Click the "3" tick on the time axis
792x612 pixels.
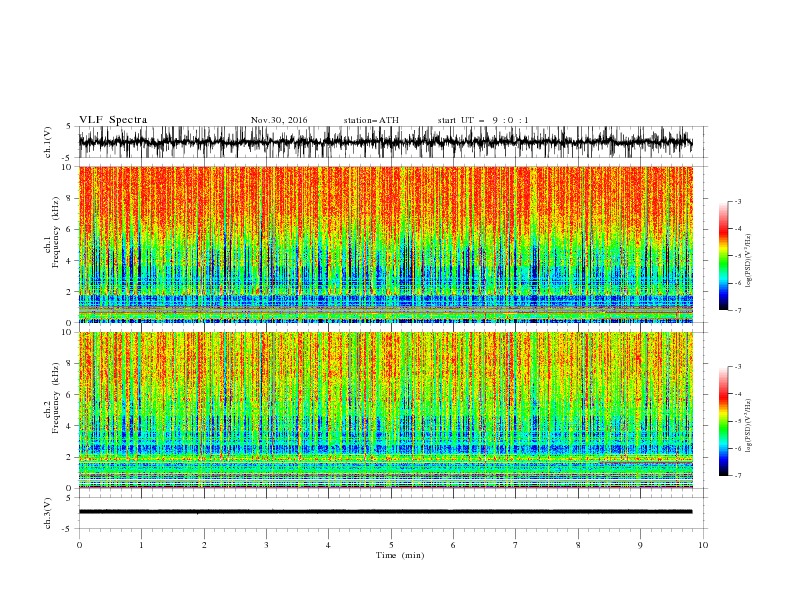tap(266, 545)
